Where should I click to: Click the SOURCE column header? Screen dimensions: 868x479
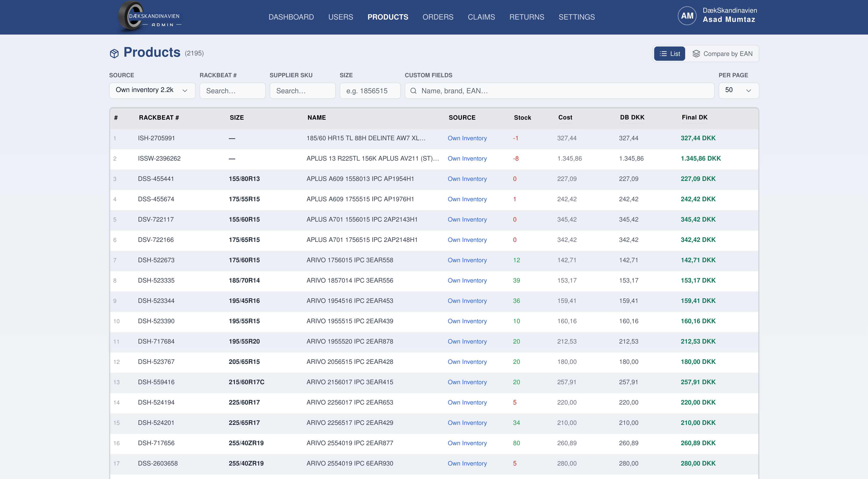462,118
